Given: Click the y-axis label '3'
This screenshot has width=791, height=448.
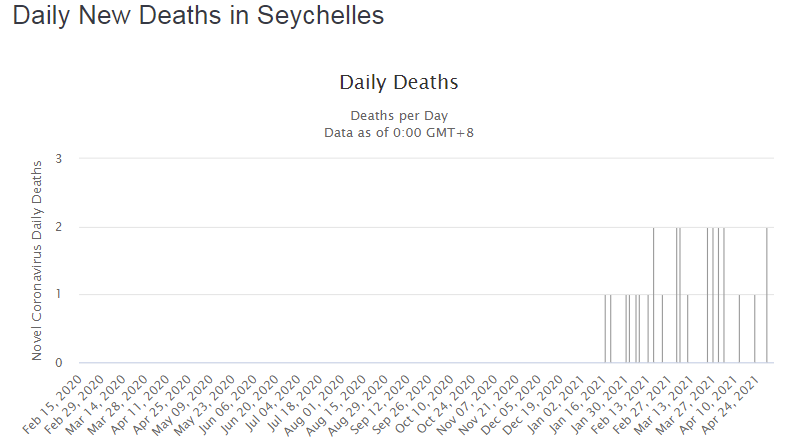Looking at the screenshot, I should 59,158.
